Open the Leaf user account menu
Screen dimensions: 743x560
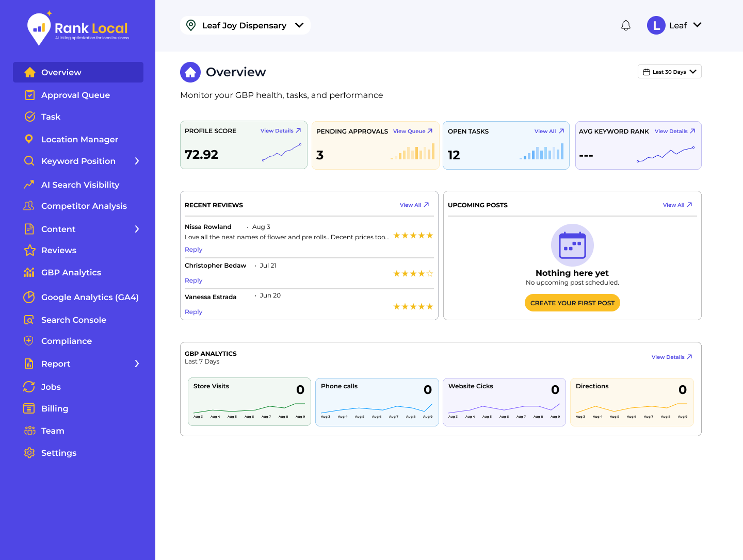pos(674,25)
